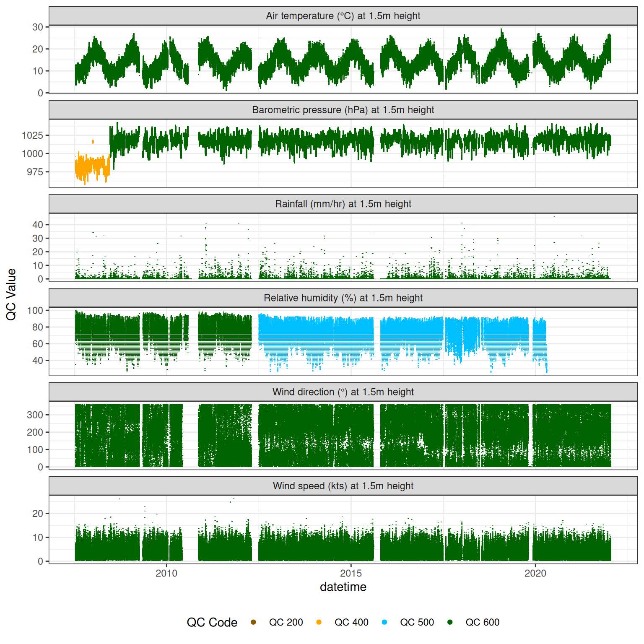Click the Air temperature panel title strip

(343, 16)
